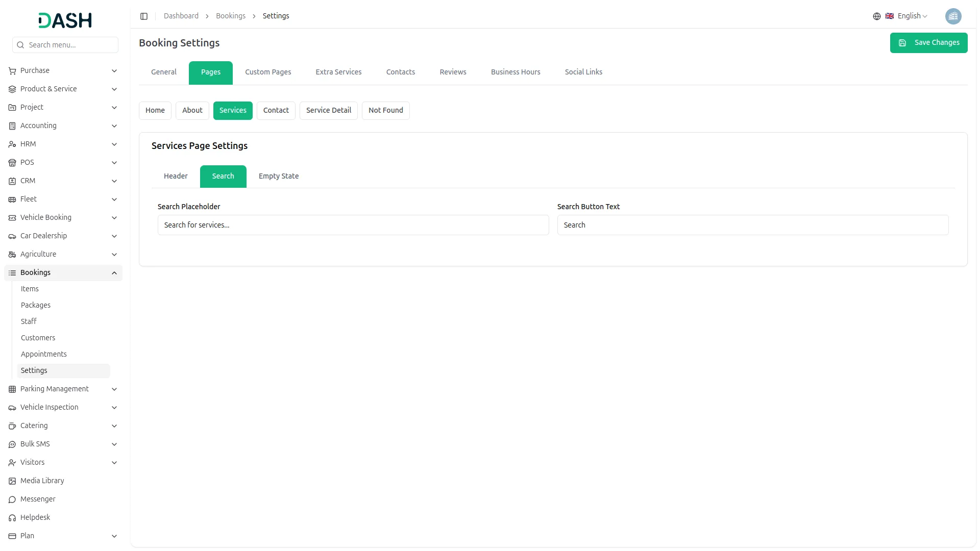Click the Fleet vehicle icon
This screenshot has width=980, height=551.
(12, 199)
